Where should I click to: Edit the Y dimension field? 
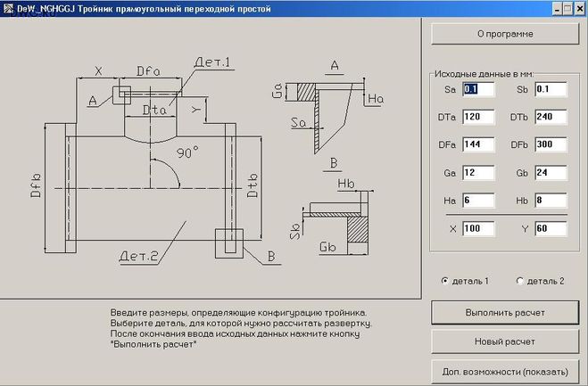coord(551,230)
